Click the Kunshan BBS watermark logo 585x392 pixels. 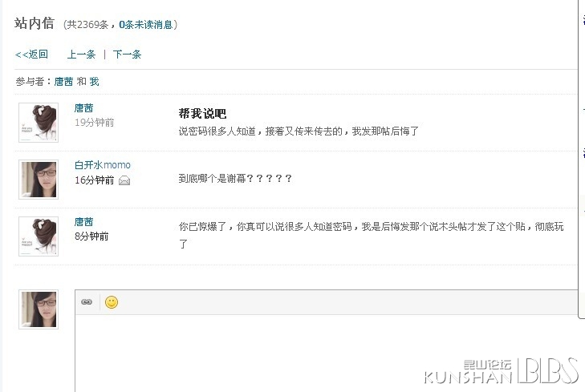(501, 371)
